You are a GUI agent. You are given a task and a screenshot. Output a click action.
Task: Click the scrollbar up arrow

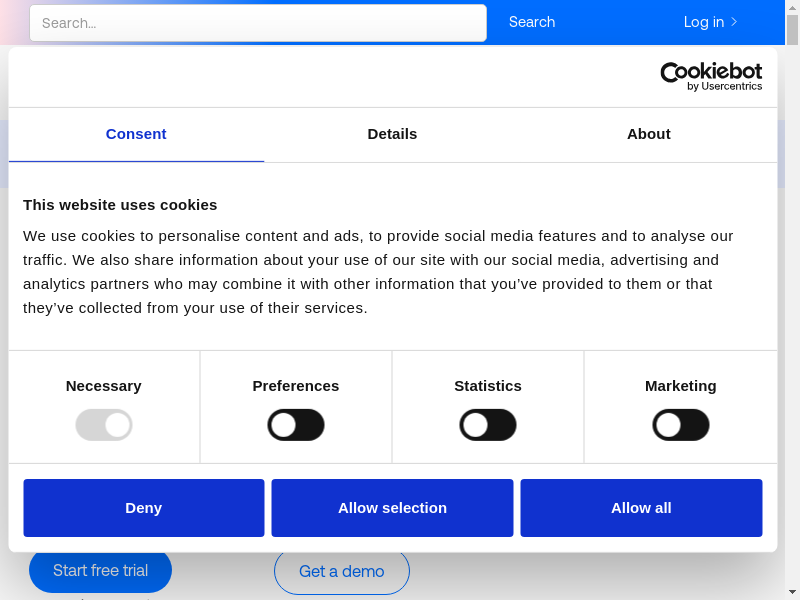[792, 7]
